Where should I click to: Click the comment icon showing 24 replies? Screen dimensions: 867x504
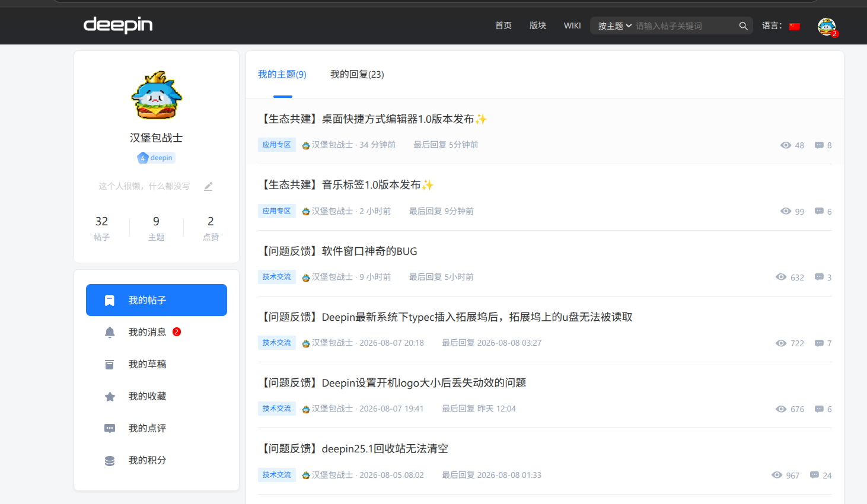click(x=815, y=475)
